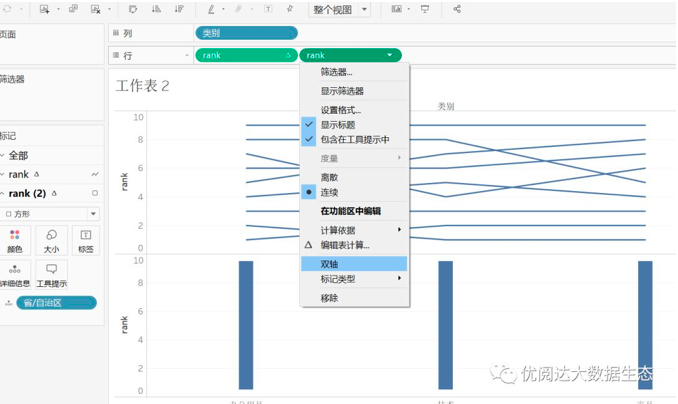
Task: Select 离散 (Discrete) option
Action: click(x=329, y=177)
